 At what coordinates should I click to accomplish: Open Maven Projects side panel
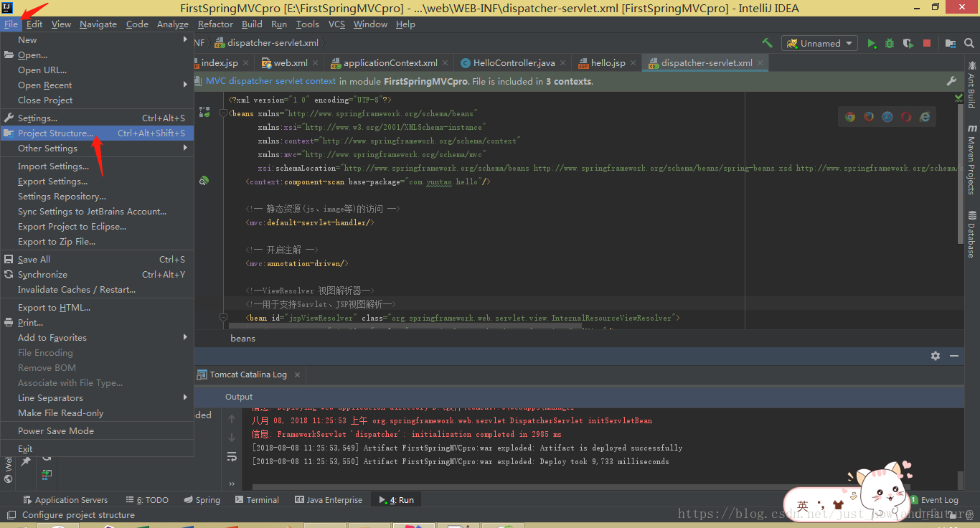click(971, 159)
